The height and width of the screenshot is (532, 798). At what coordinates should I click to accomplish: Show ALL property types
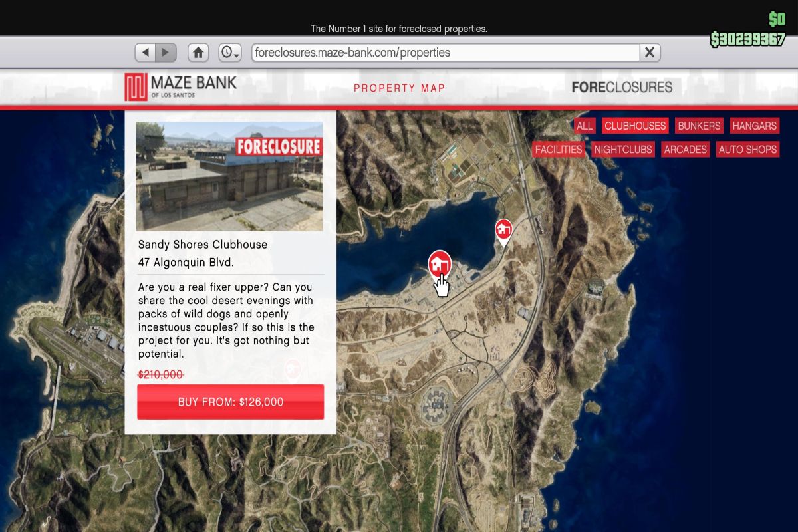point(585,126)
